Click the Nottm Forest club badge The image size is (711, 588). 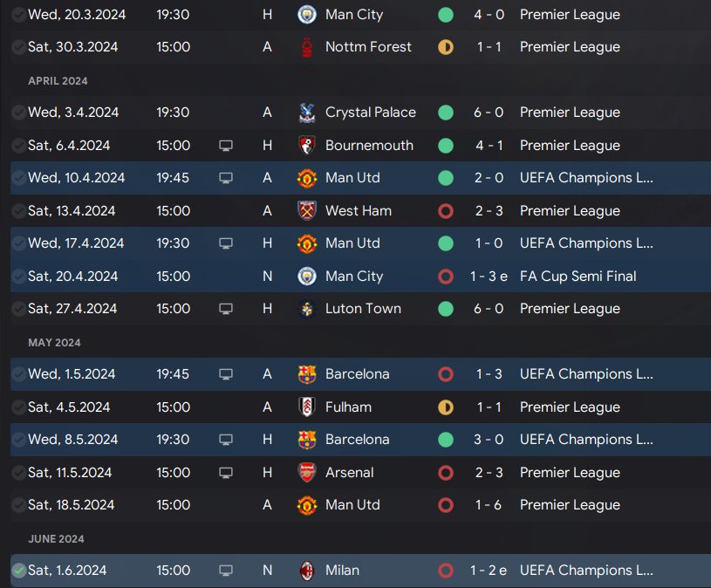pos(306,47)
